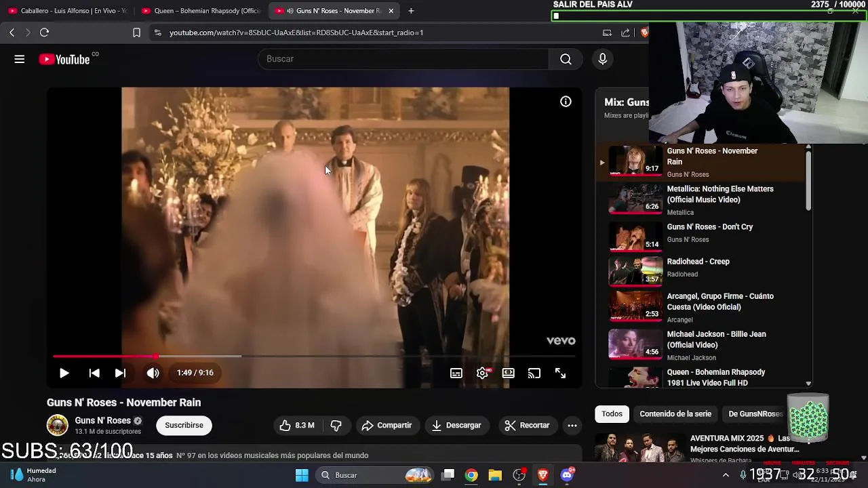View site information icon in address bar
The height and width of the screenshot is (488, 868).
[x=157, y=33]
